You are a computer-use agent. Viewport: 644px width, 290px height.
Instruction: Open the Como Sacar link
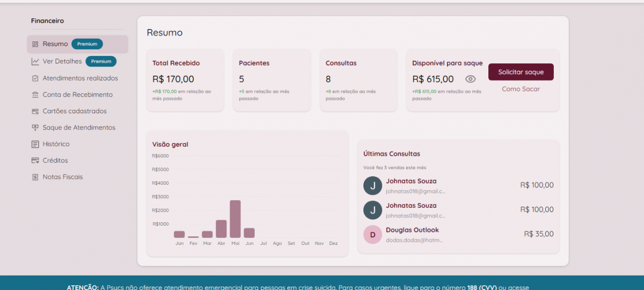coord(521,89)
